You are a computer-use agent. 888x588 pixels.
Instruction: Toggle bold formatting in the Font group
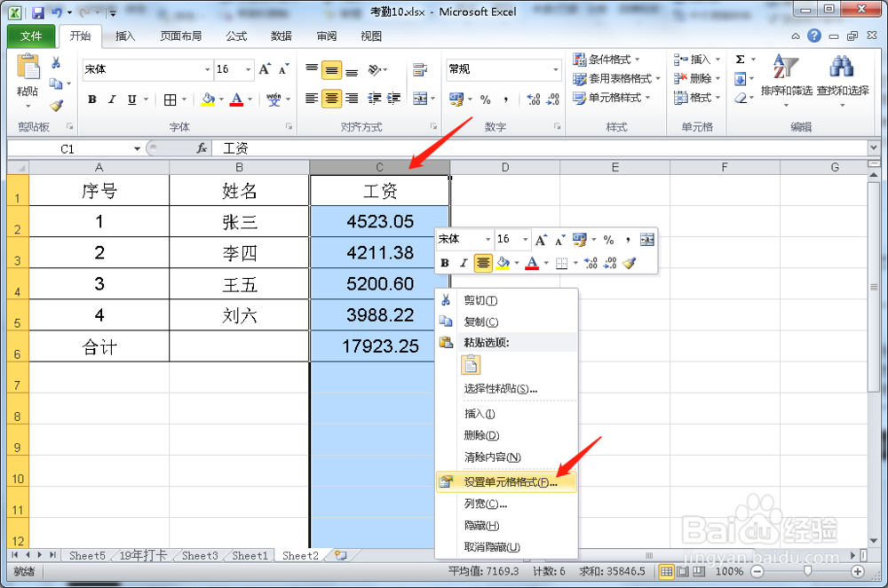click(91, 99)
